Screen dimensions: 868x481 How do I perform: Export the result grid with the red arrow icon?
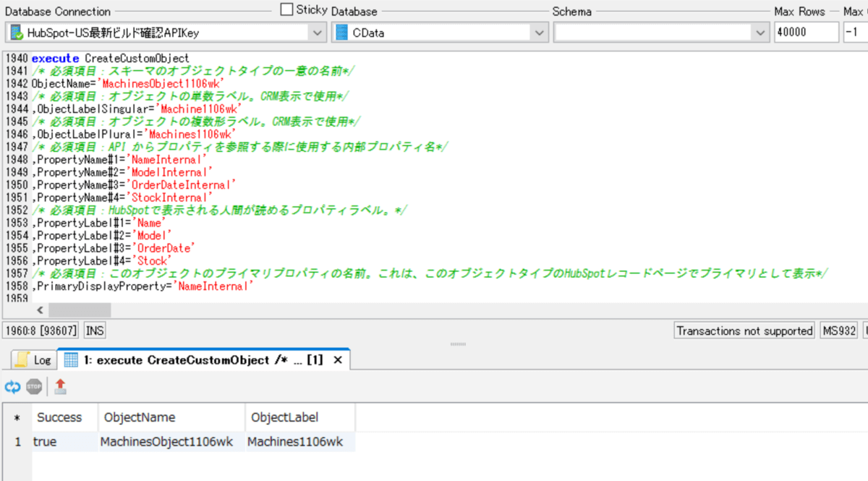click(60, 387)
